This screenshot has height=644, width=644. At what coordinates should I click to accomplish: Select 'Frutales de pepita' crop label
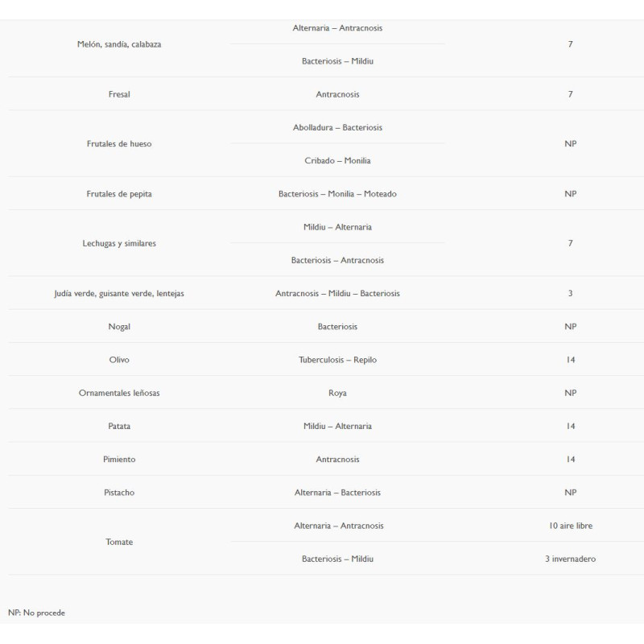pyautogui.click(x=119, y=194)
